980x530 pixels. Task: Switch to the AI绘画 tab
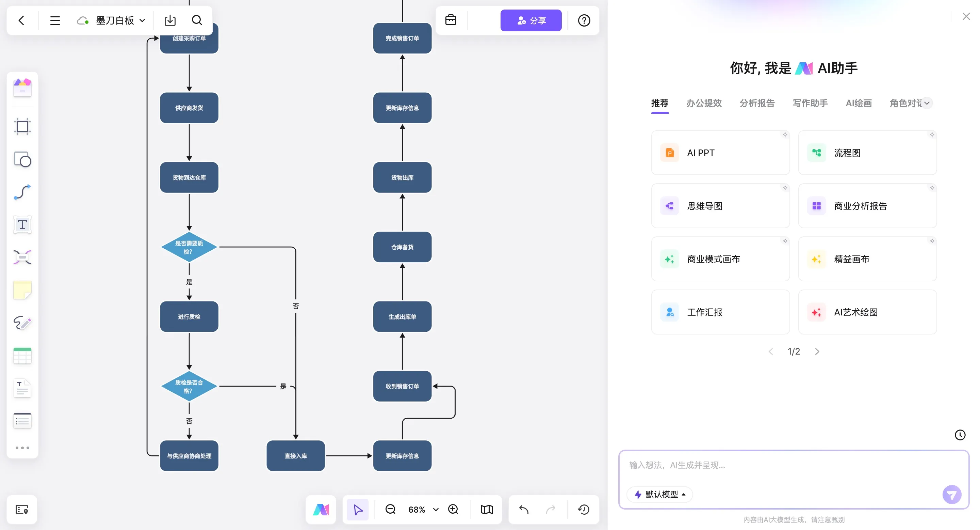click(x=859, y=103)
